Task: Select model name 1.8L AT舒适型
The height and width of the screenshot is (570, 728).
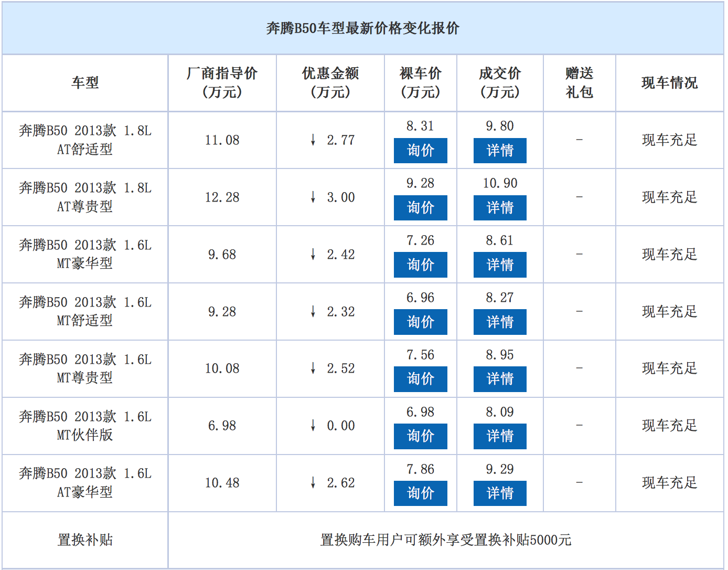Action: pos(85,140)
